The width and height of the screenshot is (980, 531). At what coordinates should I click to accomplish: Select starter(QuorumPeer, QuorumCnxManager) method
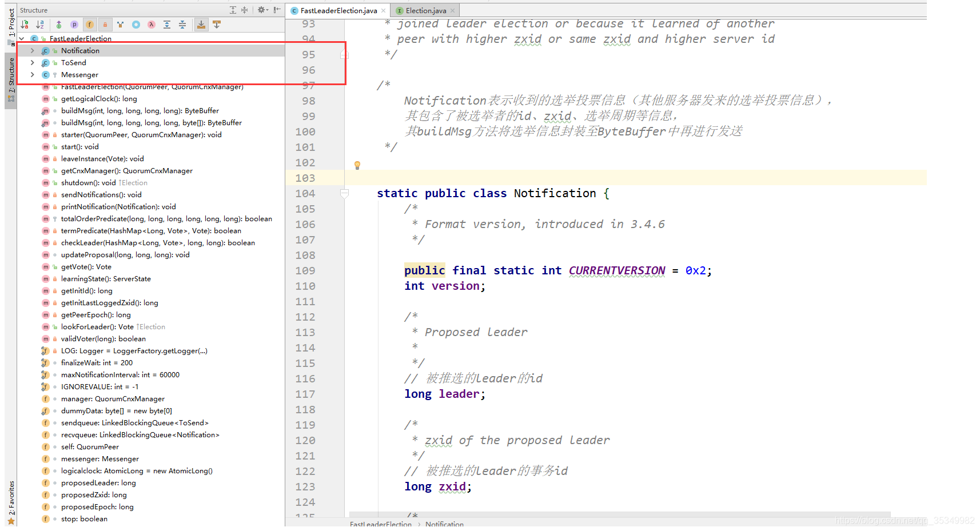(x=141, y=135)
